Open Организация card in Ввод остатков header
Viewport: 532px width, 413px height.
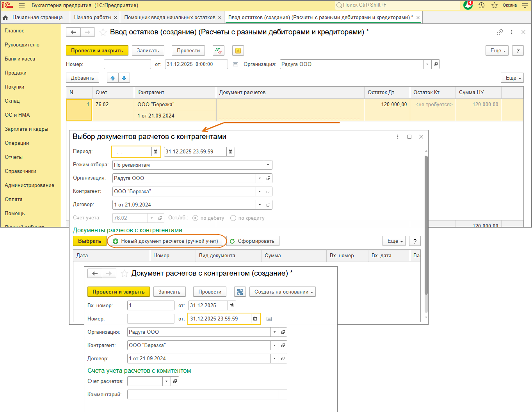436,64
